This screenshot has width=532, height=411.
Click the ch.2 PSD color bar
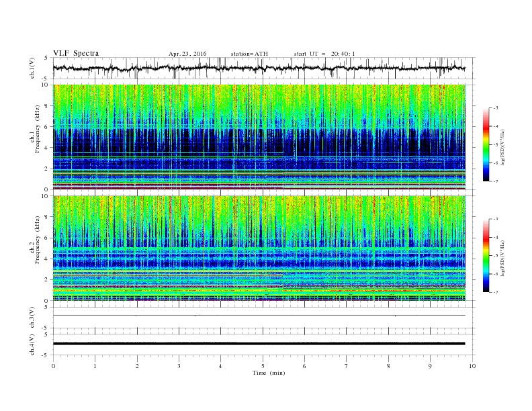pos(486,256)
